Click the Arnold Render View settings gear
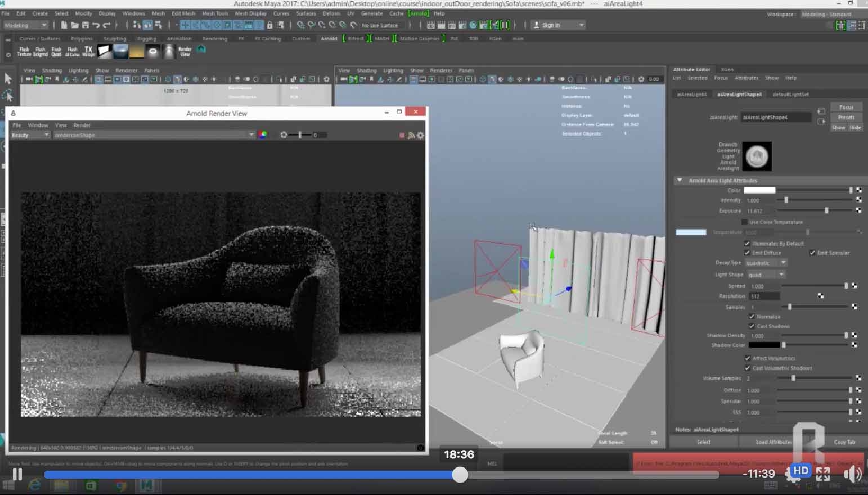 click(420, 135)
